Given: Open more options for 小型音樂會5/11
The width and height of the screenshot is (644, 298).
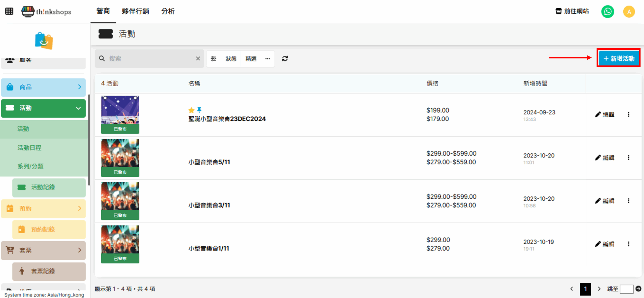Looking at the screenshot, I should [628, 158].
